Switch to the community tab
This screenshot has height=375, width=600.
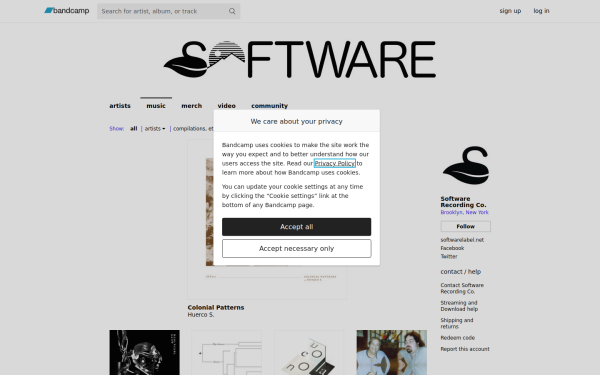point(269,106)
